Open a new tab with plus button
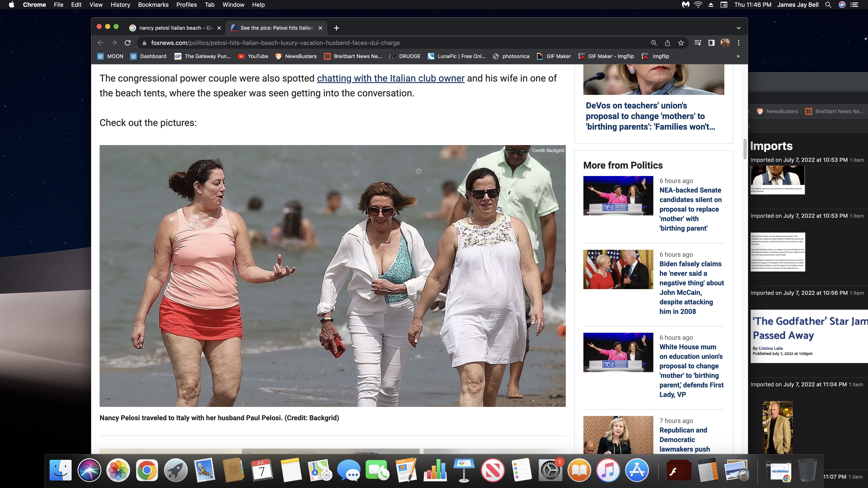This screenshot has height=488, width=868. (x=336, y=28)
